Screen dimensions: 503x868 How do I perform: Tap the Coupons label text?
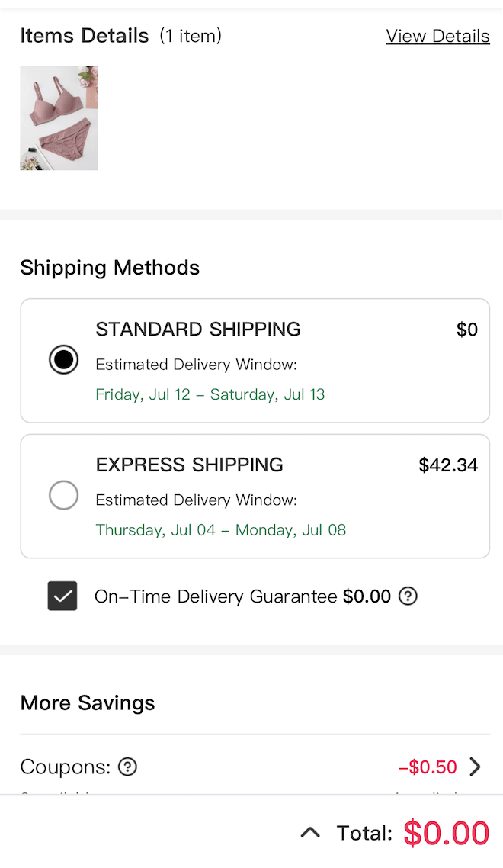coord(66,767)
